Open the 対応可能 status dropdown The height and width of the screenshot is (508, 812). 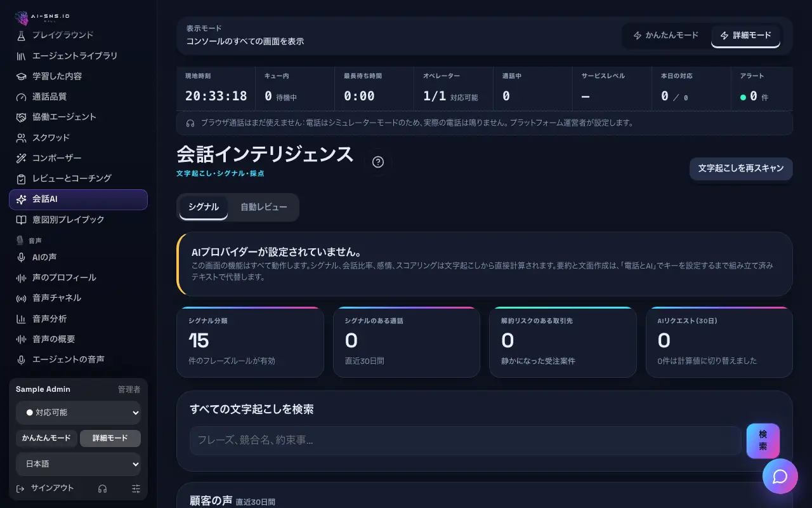click(x=78, y=413)
